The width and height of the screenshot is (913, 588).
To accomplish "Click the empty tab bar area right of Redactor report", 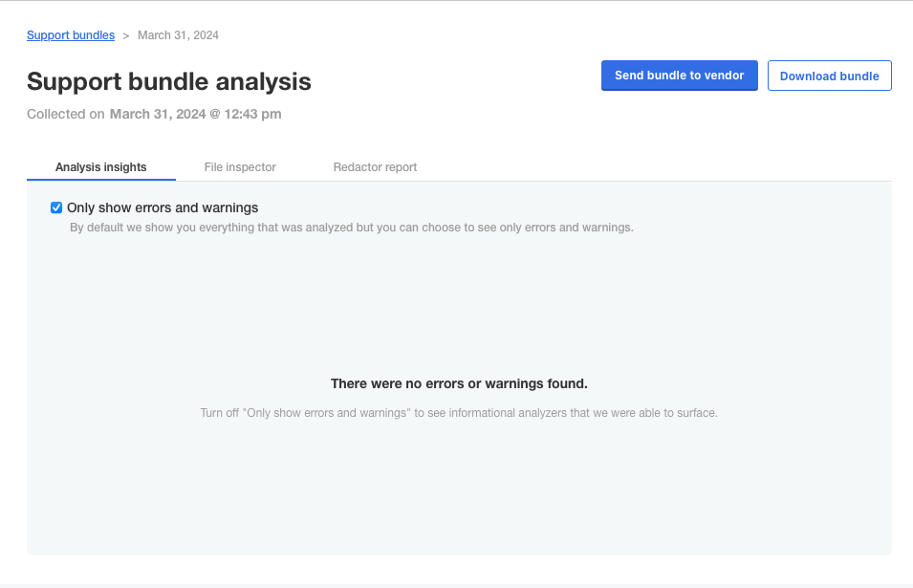I will (660, 167).
